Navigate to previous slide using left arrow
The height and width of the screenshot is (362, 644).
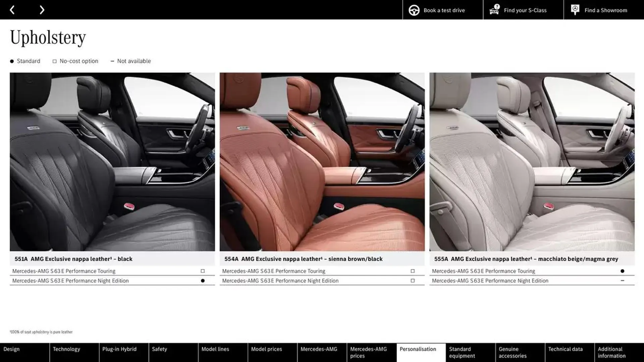11,9
